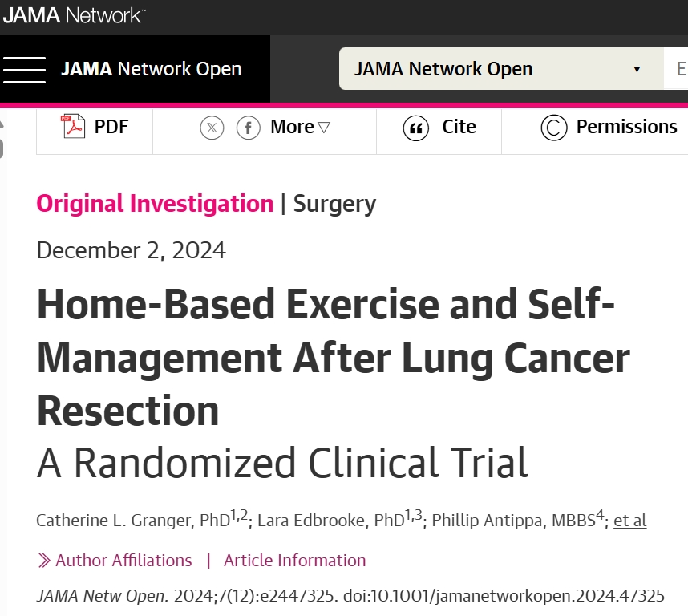Screen dimensions: 688x616
Task: Expand the et al author list
Action: [x=629, y=521]
